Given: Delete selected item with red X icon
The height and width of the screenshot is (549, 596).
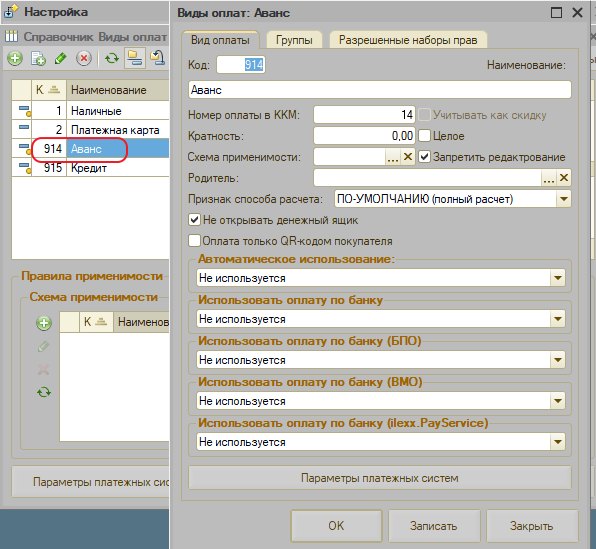Looking at the screenshot, I should (x=84, y=59).
